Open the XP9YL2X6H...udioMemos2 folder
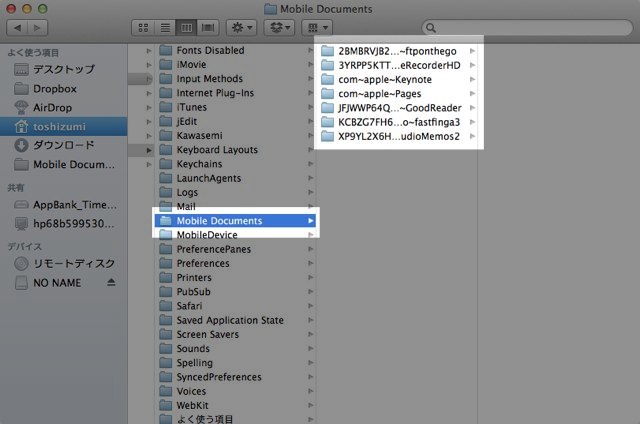The width and height of the screenshot is (640, 424). point(398,136)
